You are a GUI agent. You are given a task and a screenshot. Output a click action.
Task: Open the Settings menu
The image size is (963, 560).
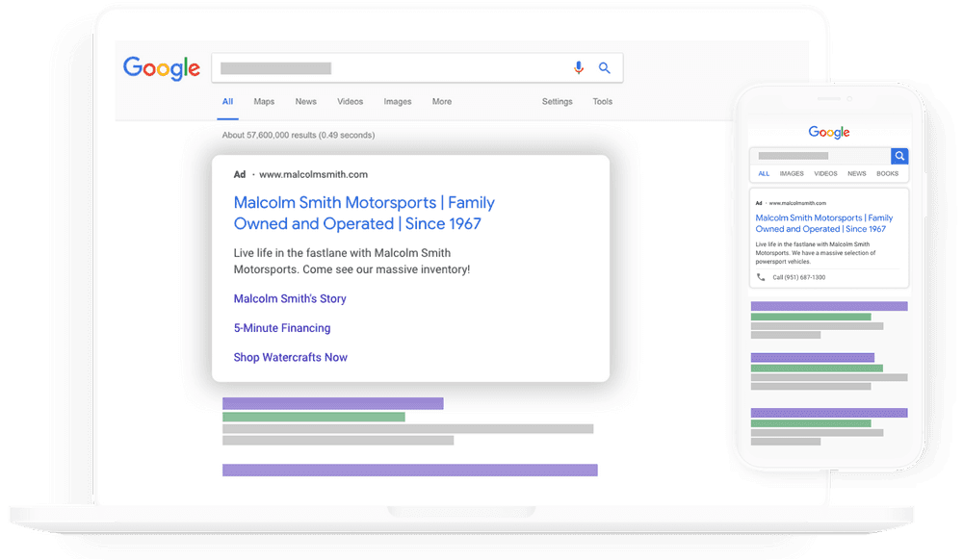(557, 102)
